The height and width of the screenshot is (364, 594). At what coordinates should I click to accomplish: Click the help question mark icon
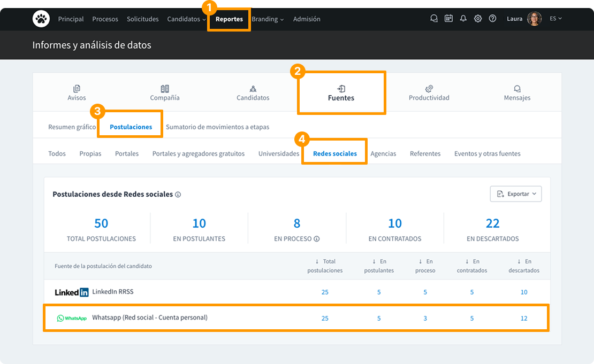click(492, 19)
